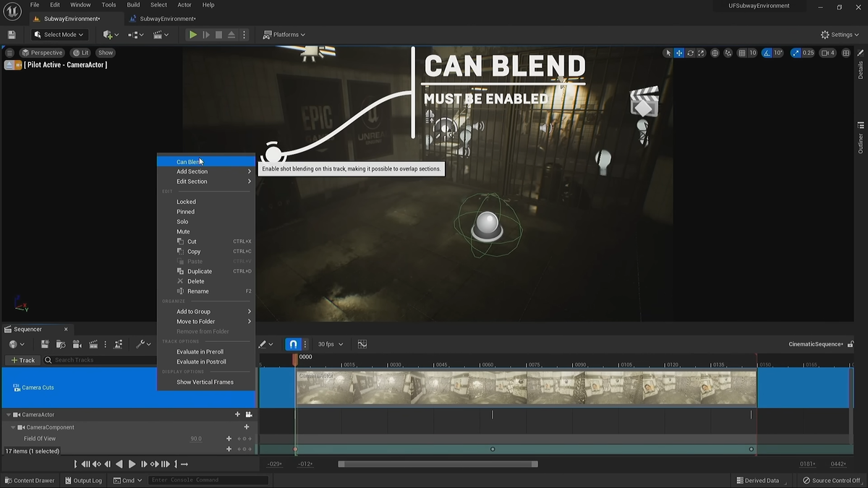Open the Sequencer curve editor icon
The width and height of the screenshot is (868, 488).
[362, 344]
